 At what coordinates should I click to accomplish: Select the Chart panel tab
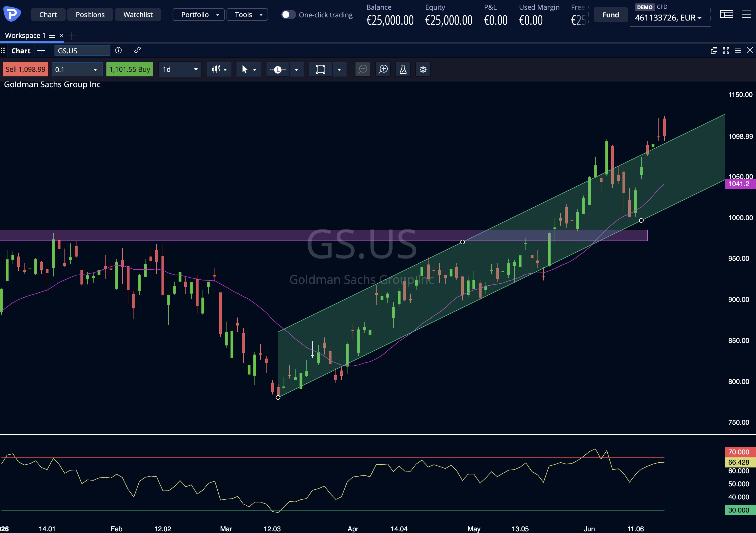21,51
